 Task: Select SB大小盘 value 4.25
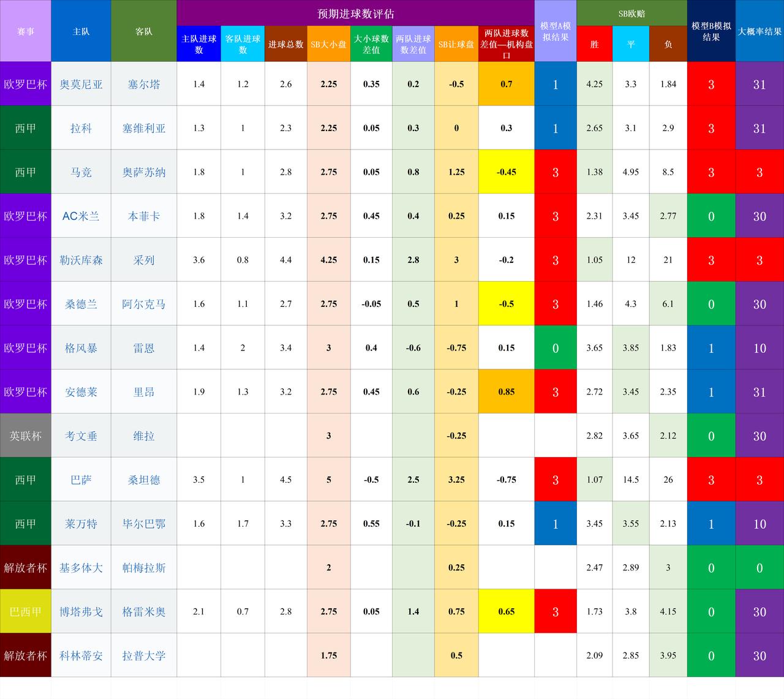coord(329,260)
